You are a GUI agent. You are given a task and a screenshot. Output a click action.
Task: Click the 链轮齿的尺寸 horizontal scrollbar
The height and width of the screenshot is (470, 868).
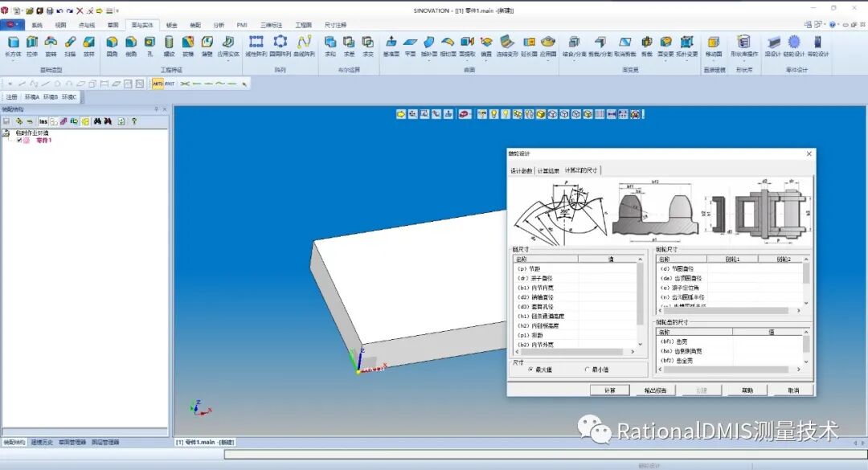(x=729, y=370)
